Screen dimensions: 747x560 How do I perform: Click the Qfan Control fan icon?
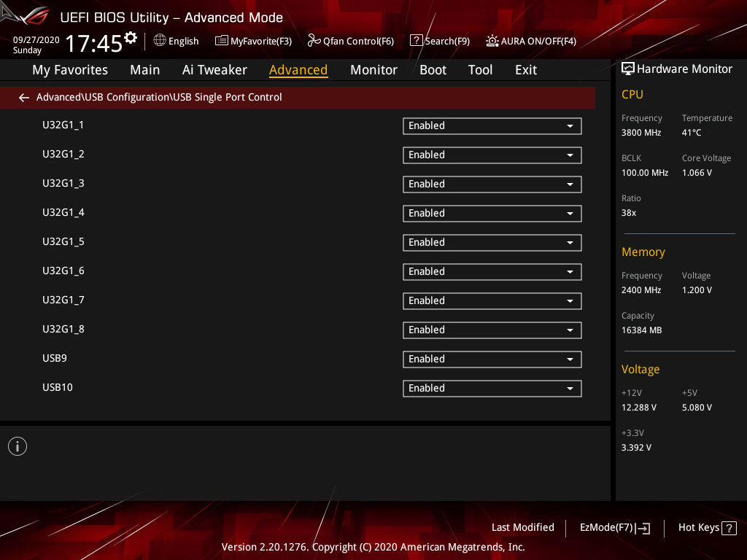point(314,41)
